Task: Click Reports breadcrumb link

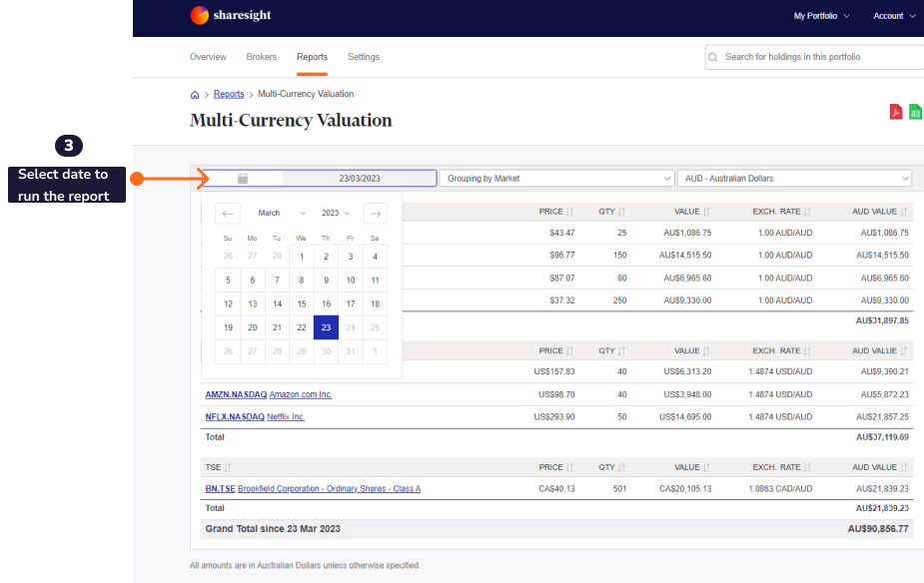Action: click(229, 94)
